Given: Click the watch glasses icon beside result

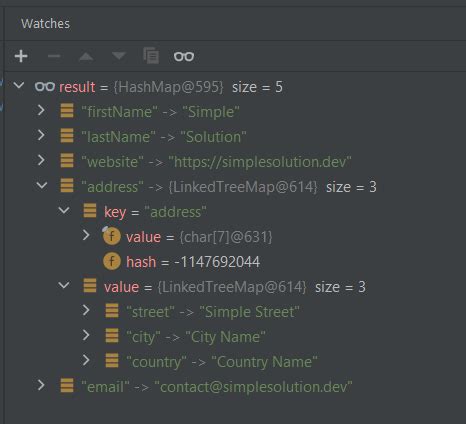Looking at the screenshot, I should (x=45, y=87).
